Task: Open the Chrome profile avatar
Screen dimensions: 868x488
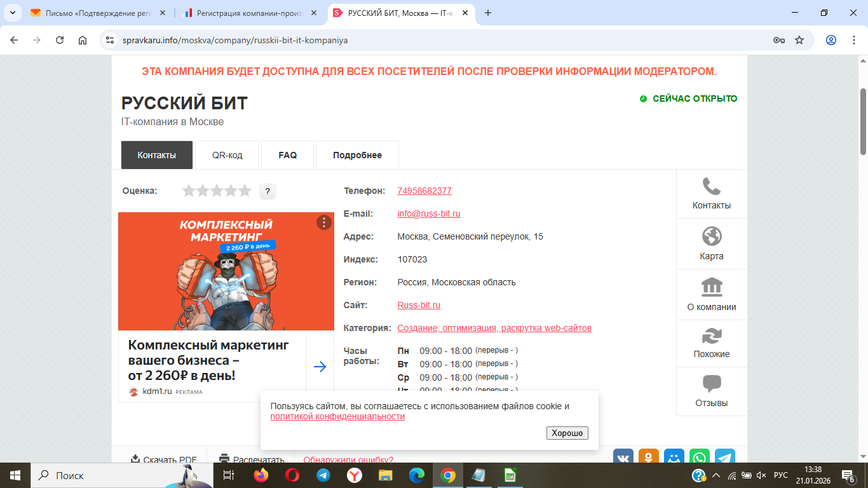Action: (x=831, y=40)
